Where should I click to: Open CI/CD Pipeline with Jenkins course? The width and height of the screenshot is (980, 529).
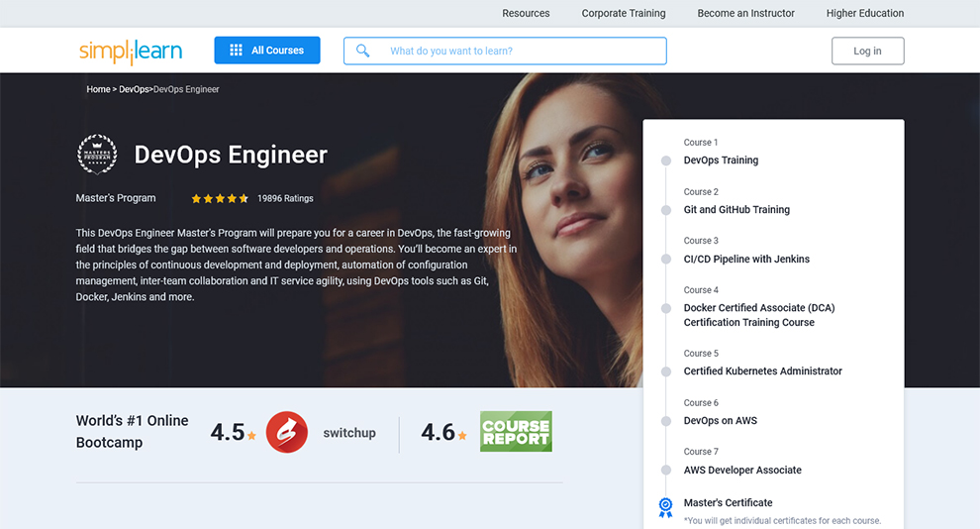click(x=746, y=259)
